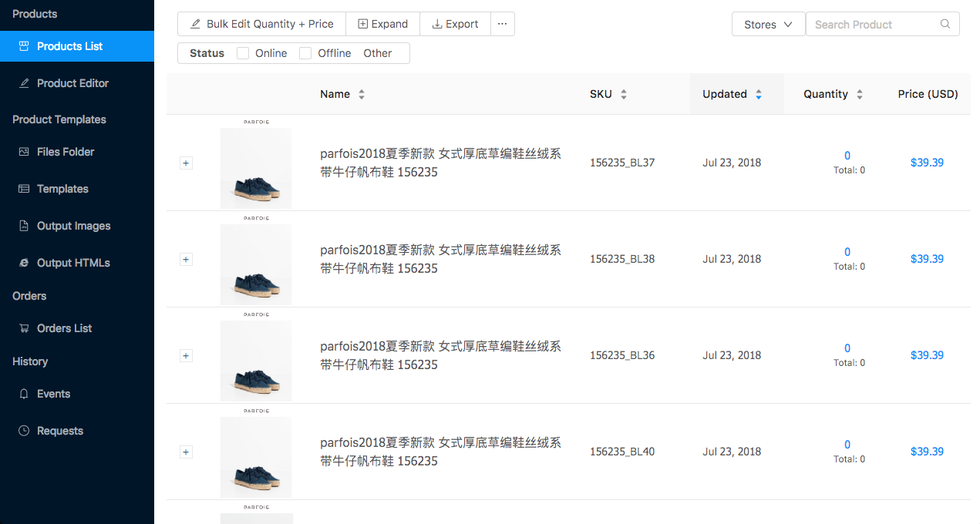Expand row for SKU 156235_BL40
980x524 pixels.
click(x=186, y=452)
